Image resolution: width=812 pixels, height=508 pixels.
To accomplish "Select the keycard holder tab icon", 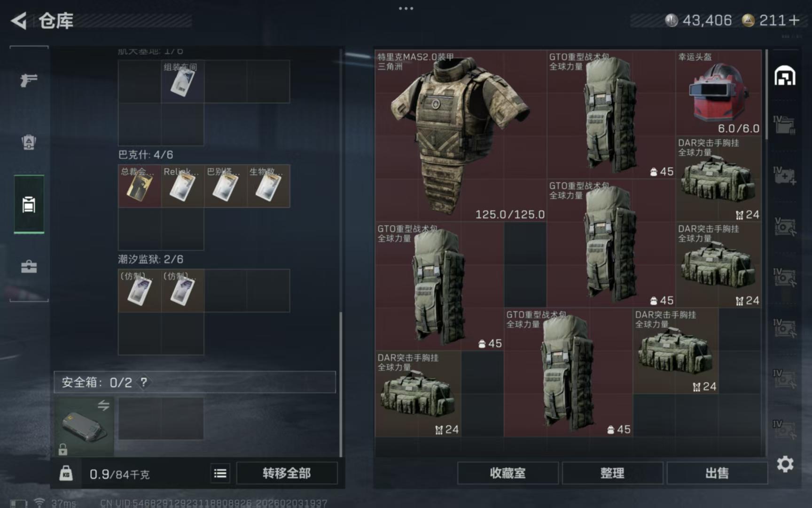I will coord(29,205).
